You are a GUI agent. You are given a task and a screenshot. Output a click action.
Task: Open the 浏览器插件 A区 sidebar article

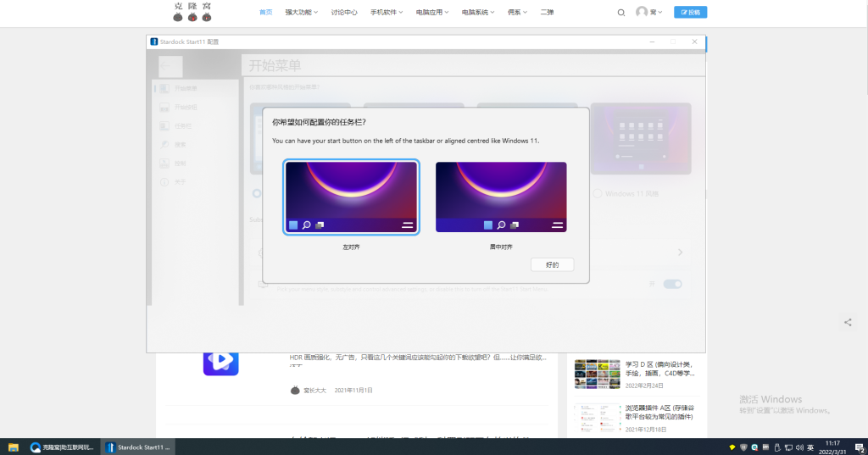point(659,413)
